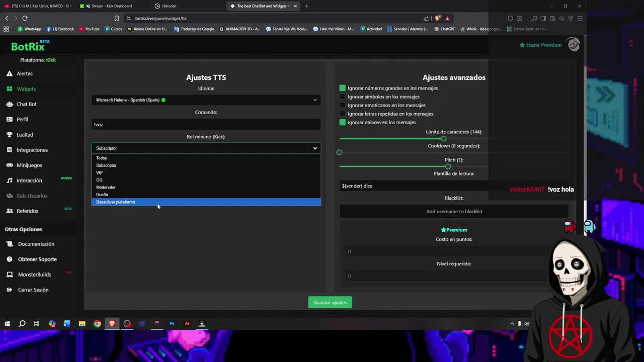
Task: Check Ignorar emoticonos en los mensajes
Action: click(343, 105)
